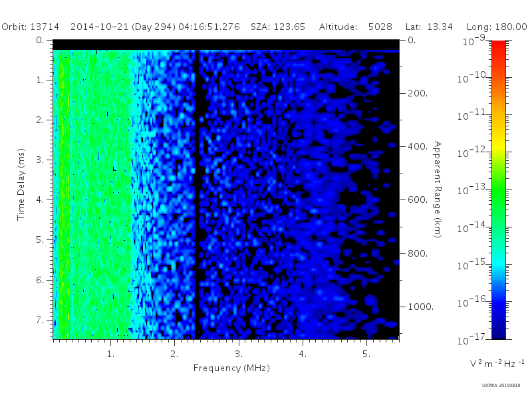The image size is (532, 399).
Task: Click the black vertical gap near 2.3 MHz
Action: 197,194
